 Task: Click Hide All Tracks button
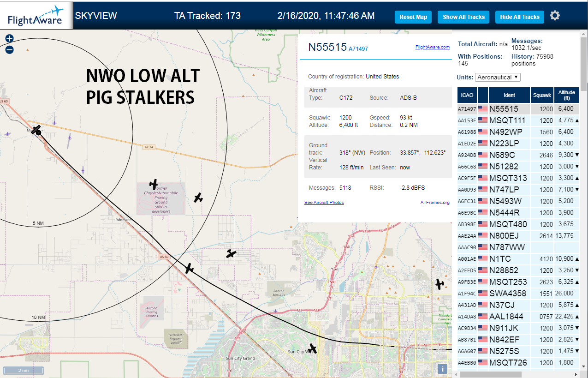[520, 17]
